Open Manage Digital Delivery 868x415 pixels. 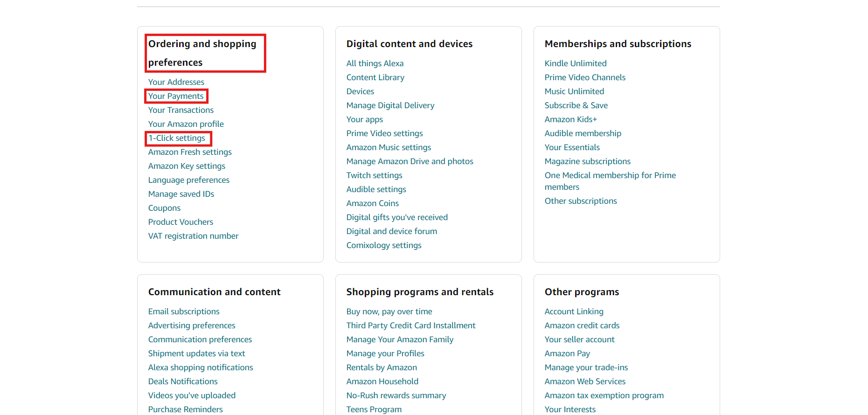pos(390,105)
